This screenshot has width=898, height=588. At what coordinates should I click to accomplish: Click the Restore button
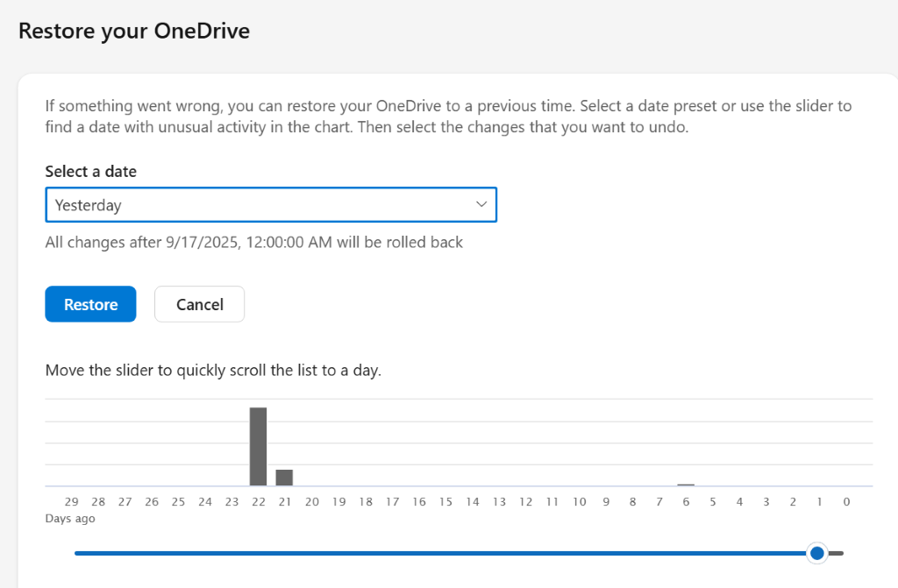tap(90, 304)
